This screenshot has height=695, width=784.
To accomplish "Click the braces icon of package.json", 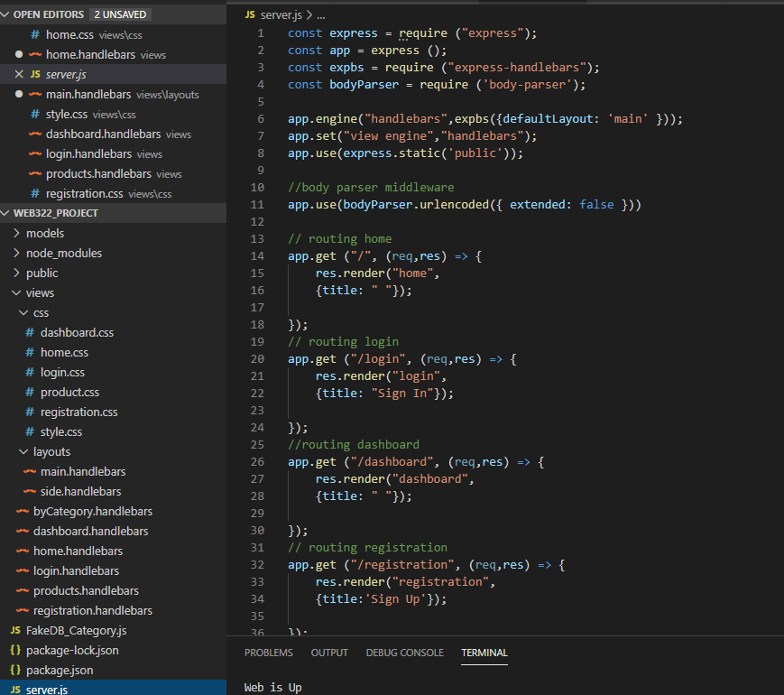I will [15, 670].
